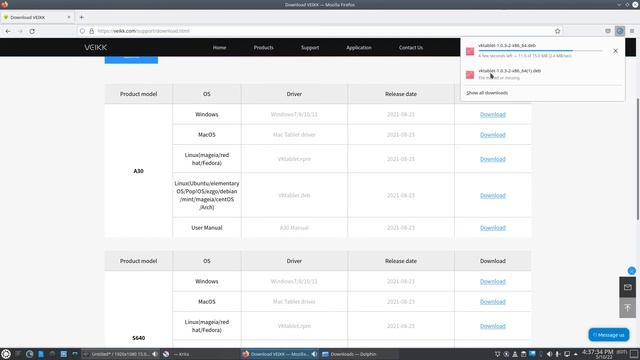Click the A30 product model cell
The width and height of the screenshot is (640, 360).
coord(138,171)
